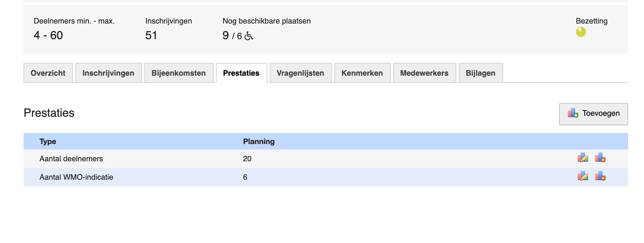Switch to the Medewerkers tab
This screenshot has height=243, width=644.
[424, 73]
